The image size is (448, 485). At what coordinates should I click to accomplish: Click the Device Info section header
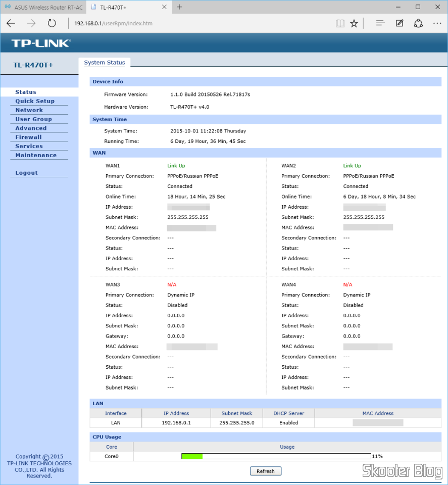coord(266,82)
